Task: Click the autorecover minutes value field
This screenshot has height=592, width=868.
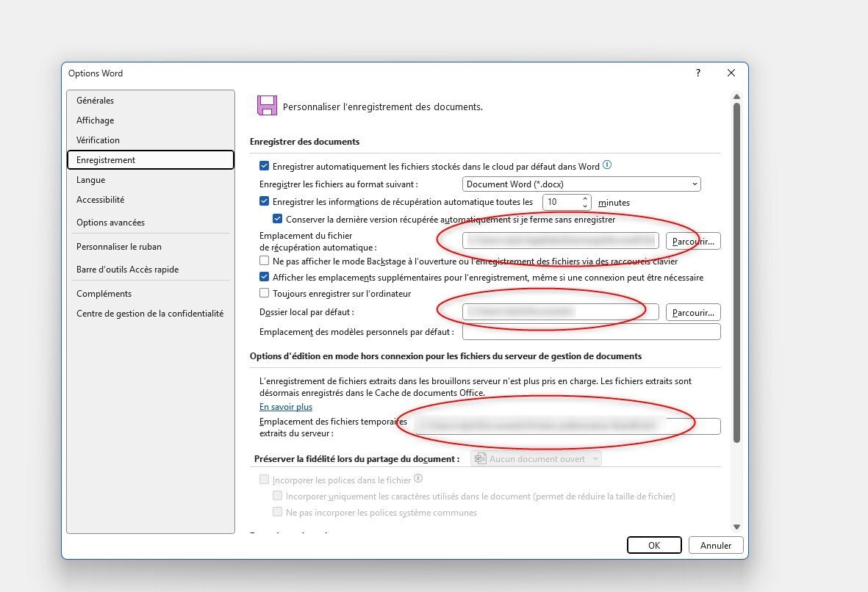Action: click(x=562, y=202)
